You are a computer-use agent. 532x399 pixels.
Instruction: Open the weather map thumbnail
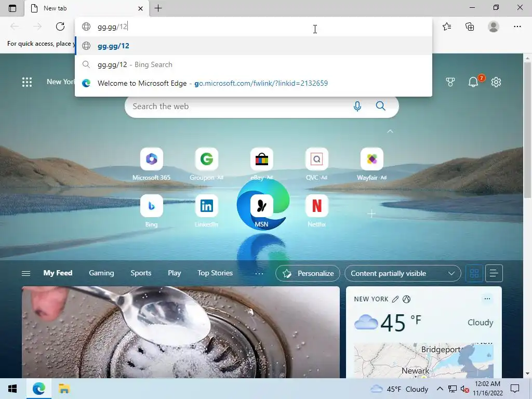(423, 361)
